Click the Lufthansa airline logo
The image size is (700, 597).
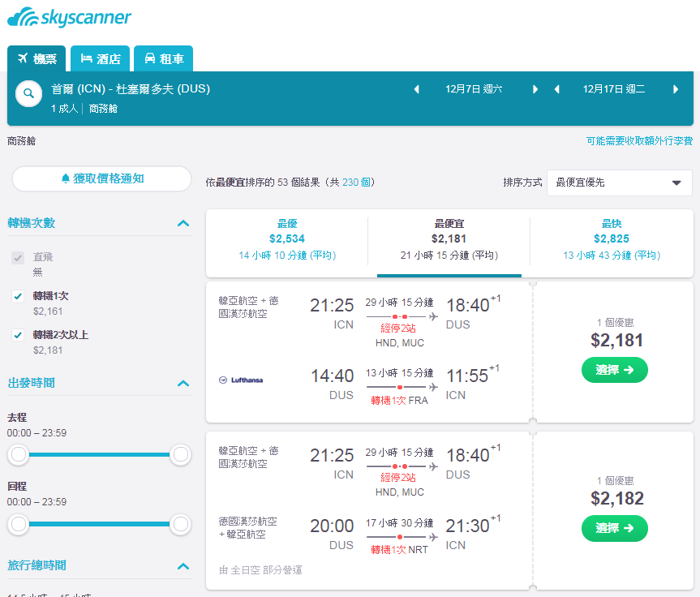[241, 380]
